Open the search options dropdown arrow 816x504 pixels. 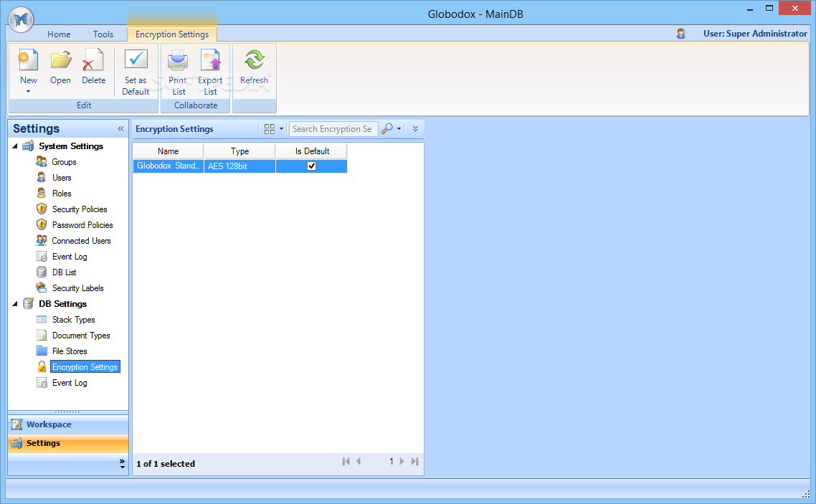click(x=399, y=129)
